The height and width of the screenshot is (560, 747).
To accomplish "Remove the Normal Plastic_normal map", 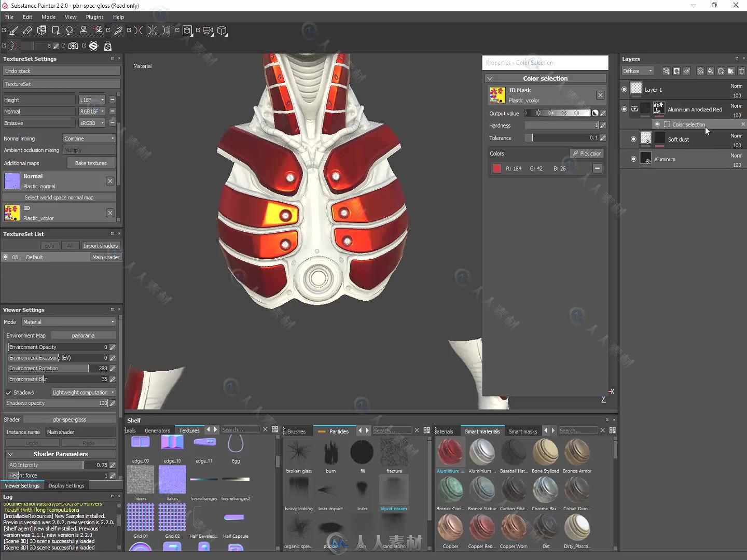I will click(110, 181).
